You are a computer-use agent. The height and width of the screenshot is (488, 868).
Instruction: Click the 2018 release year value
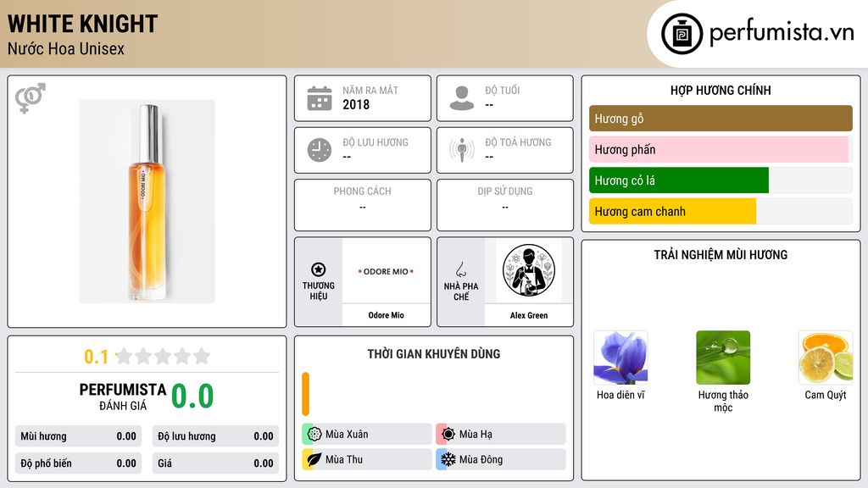tap(356, 104)
